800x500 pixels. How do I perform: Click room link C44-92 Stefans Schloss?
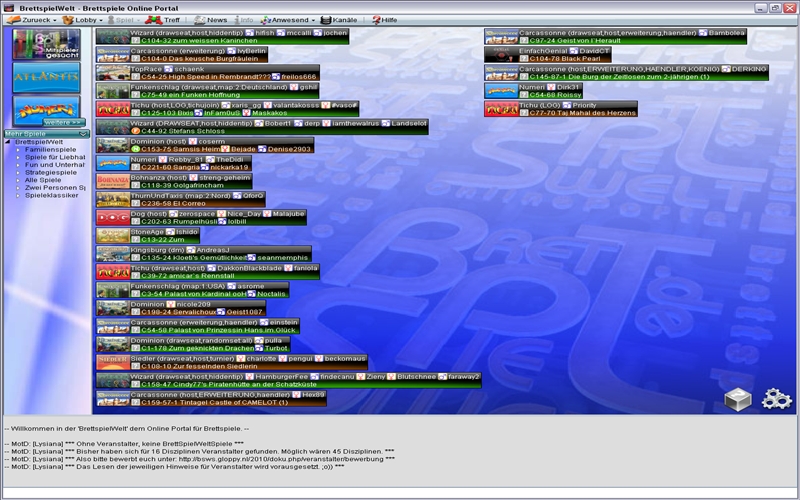pyautogui.click(x=183, y=131)
